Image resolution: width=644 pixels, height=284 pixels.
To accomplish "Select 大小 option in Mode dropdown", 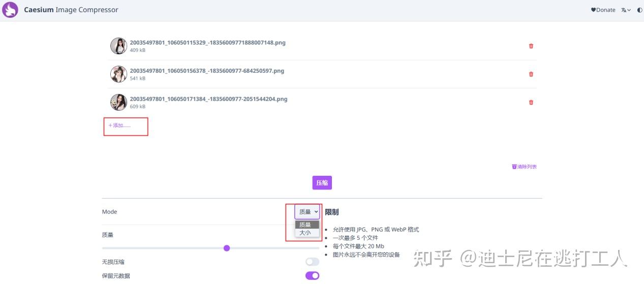I will click(x=307, y=233).
